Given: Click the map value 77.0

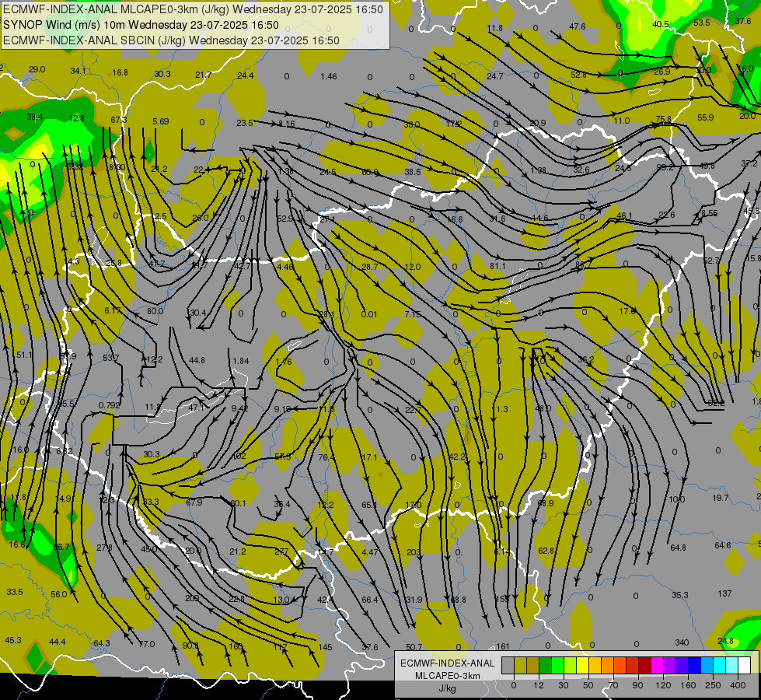Looking at the screenshot, I should [x=147, y=644].
